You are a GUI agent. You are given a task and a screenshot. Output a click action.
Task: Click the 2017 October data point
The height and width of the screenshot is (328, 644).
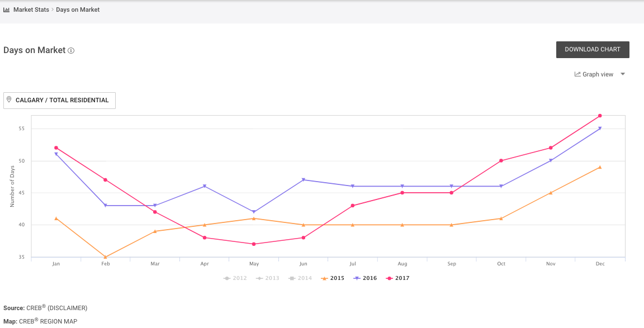pos(501,160)
